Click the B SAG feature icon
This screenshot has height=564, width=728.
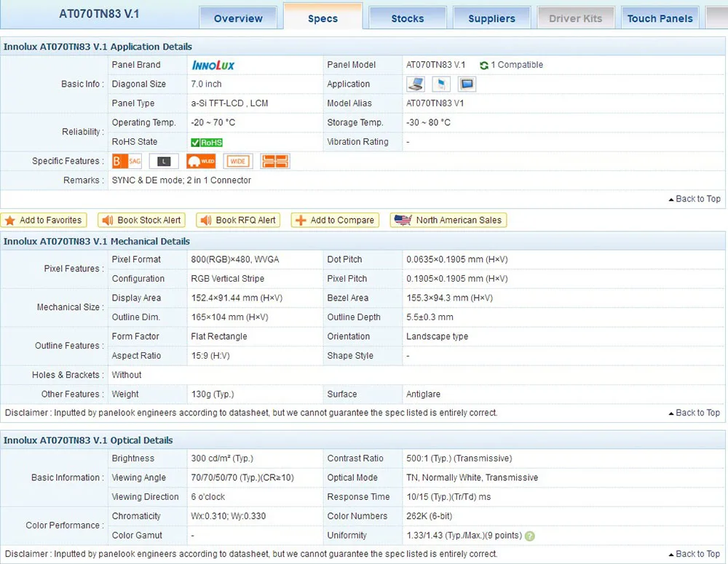click(127, 161)
